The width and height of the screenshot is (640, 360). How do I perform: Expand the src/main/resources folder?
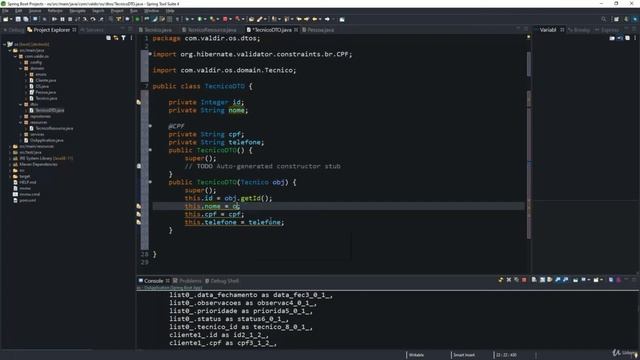(10, 146)
